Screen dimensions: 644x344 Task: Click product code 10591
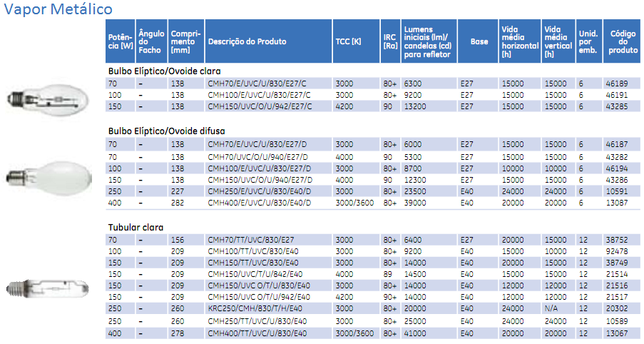pos(616,191)
